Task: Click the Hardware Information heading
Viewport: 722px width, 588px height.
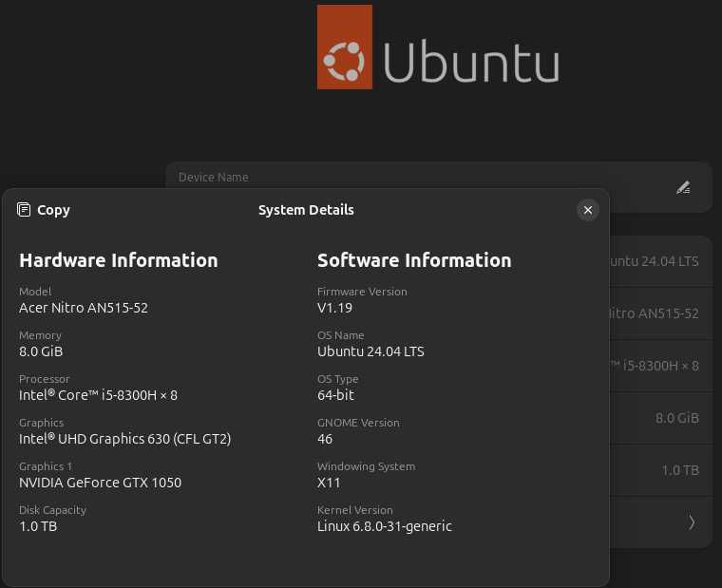Action: click(119, 260)
